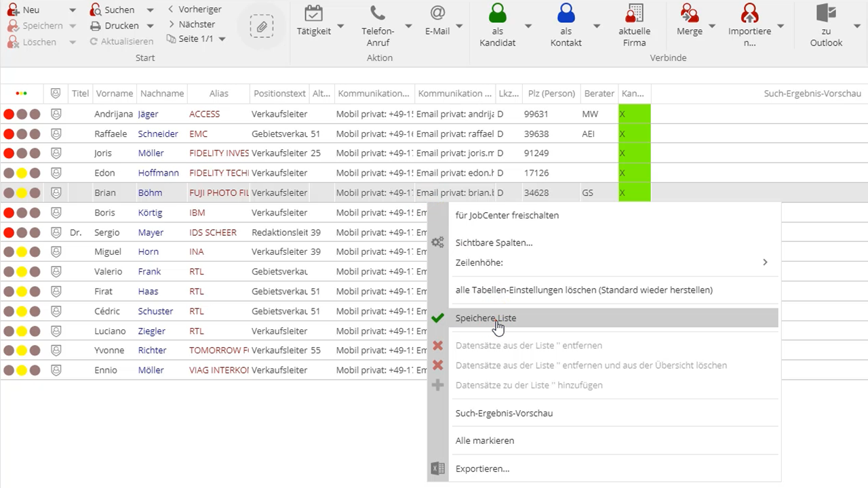Click the Such-Ergebnis-Vorschau panel header
The image size is (868, 488).
point(812,94)
